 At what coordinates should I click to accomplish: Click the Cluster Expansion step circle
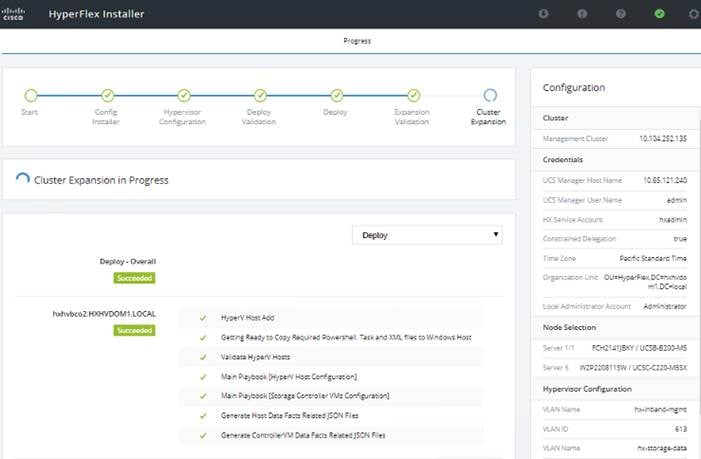coord(489,95)
